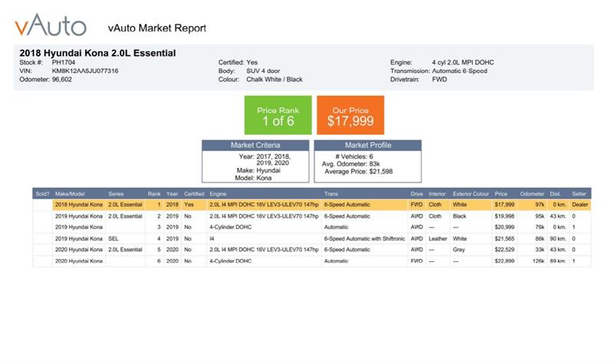
Task: Click the 126k odometer cell
Action: pos(539,261)
